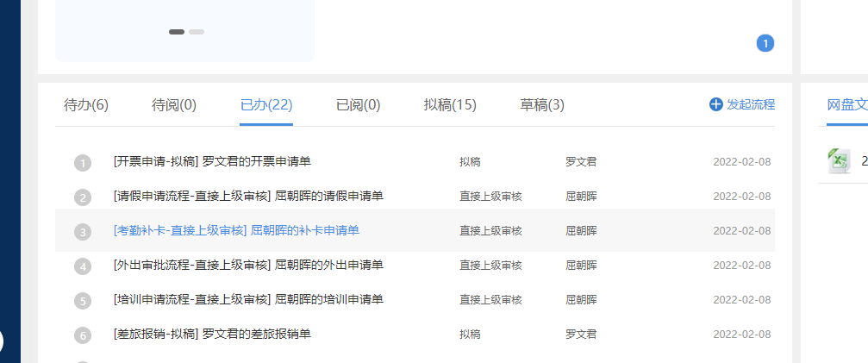Click 罗文君 name in the 开票申请 row

pos(581,162)
